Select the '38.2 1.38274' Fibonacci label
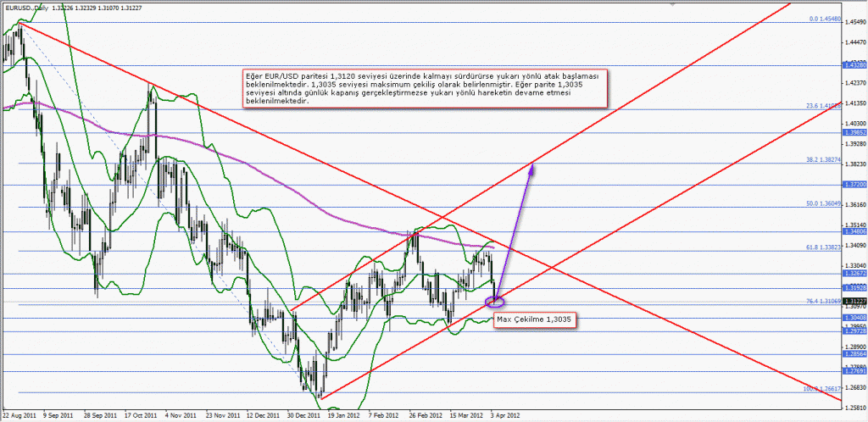The height and width of the screenshot is (422, 868). pos(824,158)
